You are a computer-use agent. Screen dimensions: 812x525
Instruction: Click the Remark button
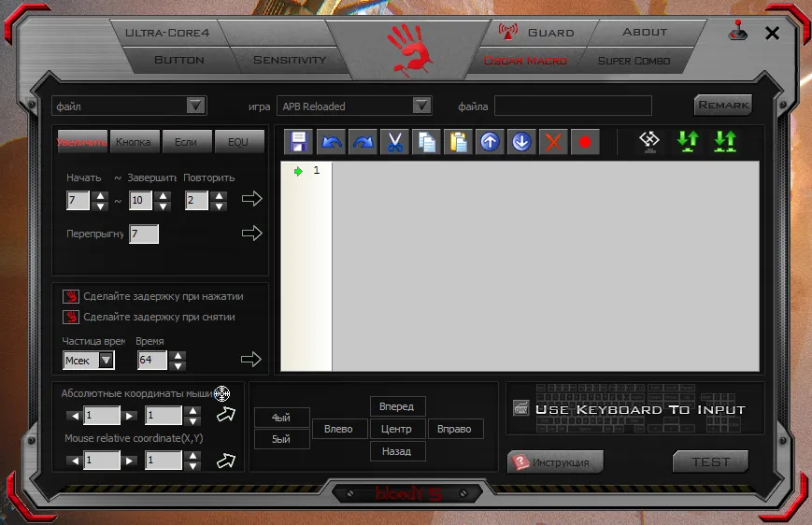723,106
